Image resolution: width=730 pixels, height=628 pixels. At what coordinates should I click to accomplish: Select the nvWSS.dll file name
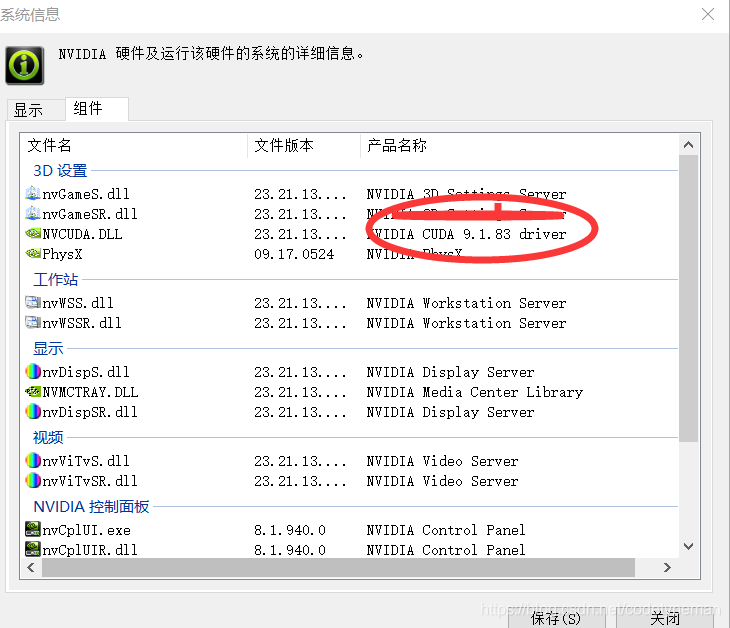coord(78,303)
